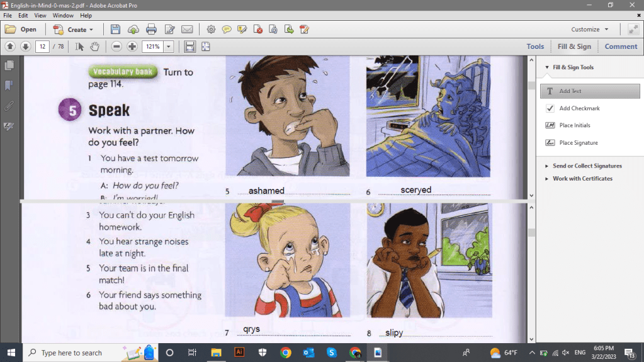Viewport: 644px width, 362px height.
Task: Open the View menu
Action: 40,15
